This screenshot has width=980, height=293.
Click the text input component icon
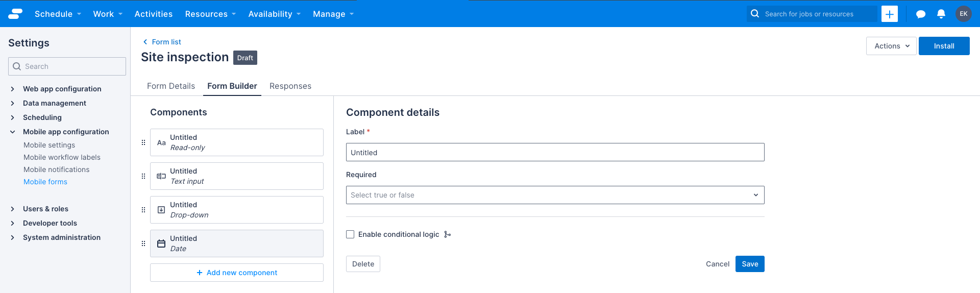[161, 176]
